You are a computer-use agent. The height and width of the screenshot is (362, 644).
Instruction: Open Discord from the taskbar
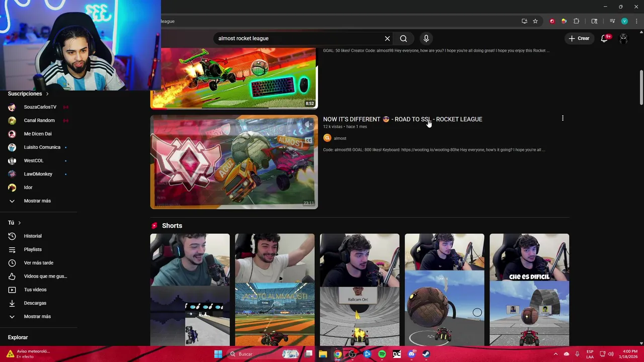[x=412, y=354]
